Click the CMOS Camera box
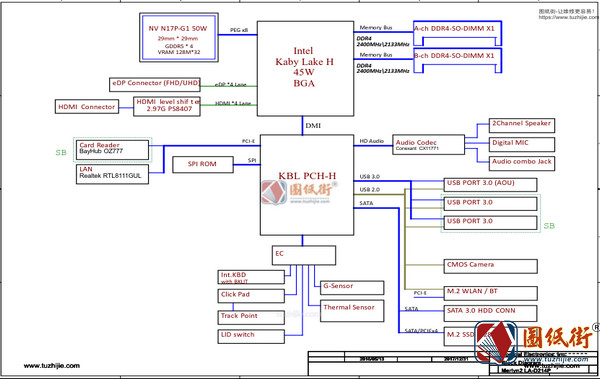This screenshot has height=379, width=600. click(x=490, y=266)
